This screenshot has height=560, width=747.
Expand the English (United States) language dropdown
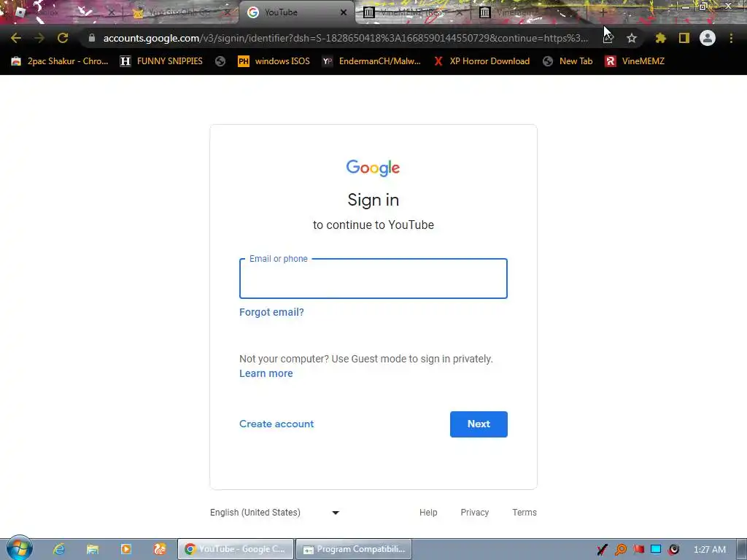tap(275, 513)
